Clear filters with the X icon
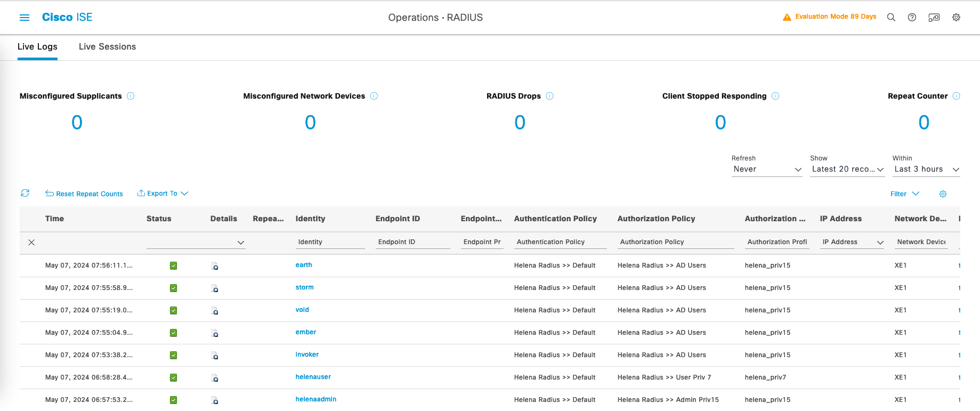Viewport: 980px width, 411px height. coord(31,243)
